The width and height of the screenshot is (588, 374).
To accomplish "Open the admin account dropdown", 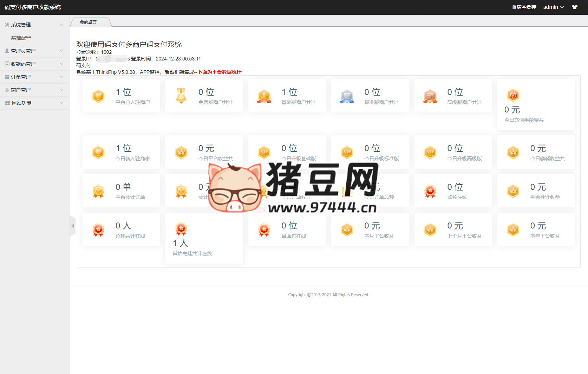I will click(553, 7).
